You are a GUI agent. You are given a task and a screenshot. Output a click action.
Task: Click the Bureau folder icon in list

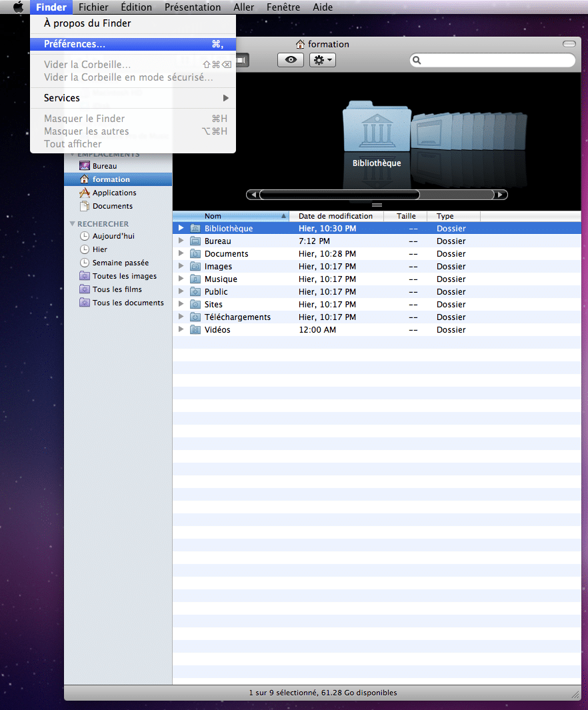[195, 241]
